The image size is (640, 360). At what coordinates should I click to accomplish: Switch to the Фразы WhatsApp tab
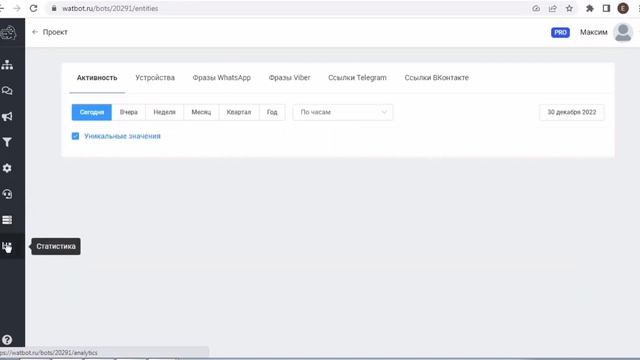click(x=222, y=78)
